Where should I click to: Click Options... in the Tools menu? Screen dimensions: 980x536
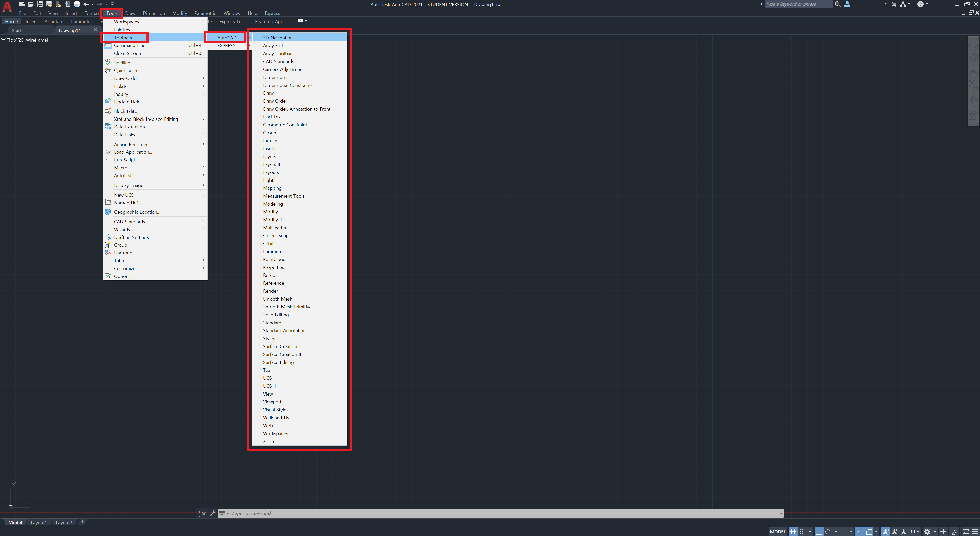tap(123, 276)
